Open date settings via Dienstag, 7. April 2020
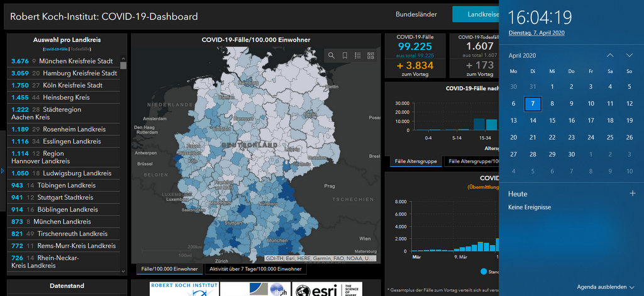Viewport: 644px width, 296px height. click(x=536, y=33)
